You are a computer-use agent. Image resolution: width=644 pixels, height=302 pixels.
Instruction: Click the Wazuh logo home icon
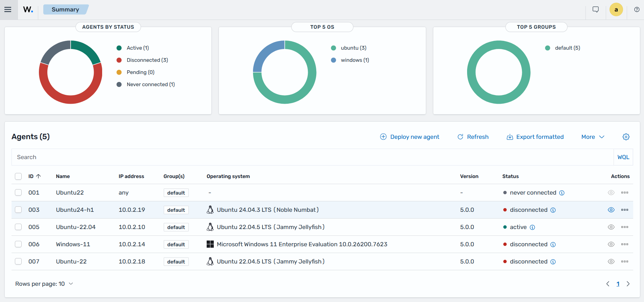[x=28, y=9]
